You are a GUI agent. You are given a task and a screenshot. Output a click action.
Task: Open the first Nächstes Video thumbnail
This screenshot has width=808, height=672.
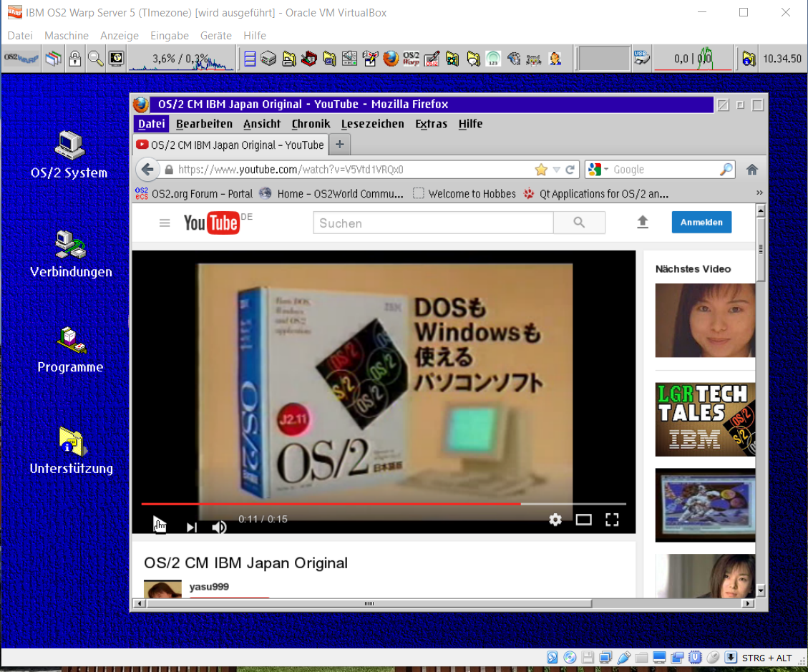[x=705, y=320]
